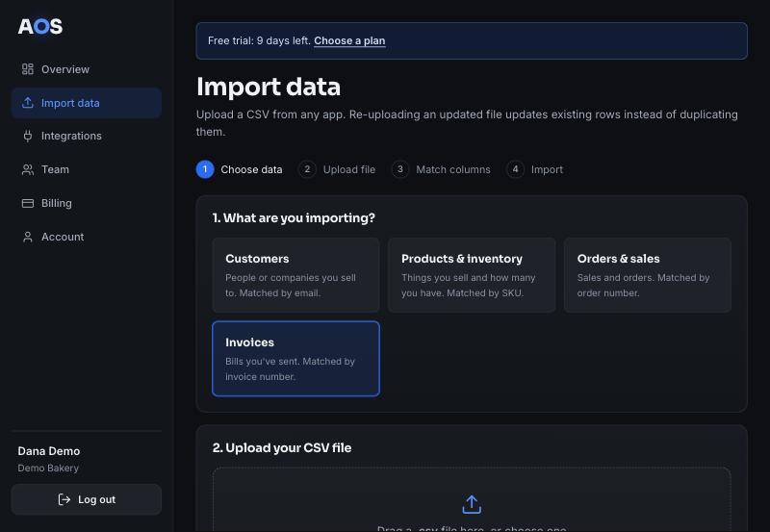Screen dimensions: 770x532
Task: Select the Invoices import card
Action: (295, 359)
